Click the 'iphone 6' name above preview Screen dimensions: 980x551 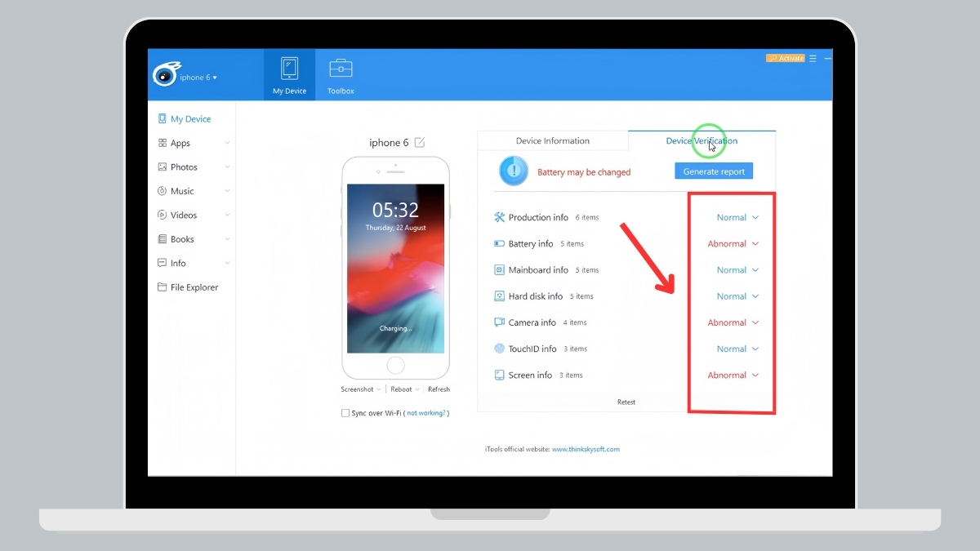click(x=389, y=143)
